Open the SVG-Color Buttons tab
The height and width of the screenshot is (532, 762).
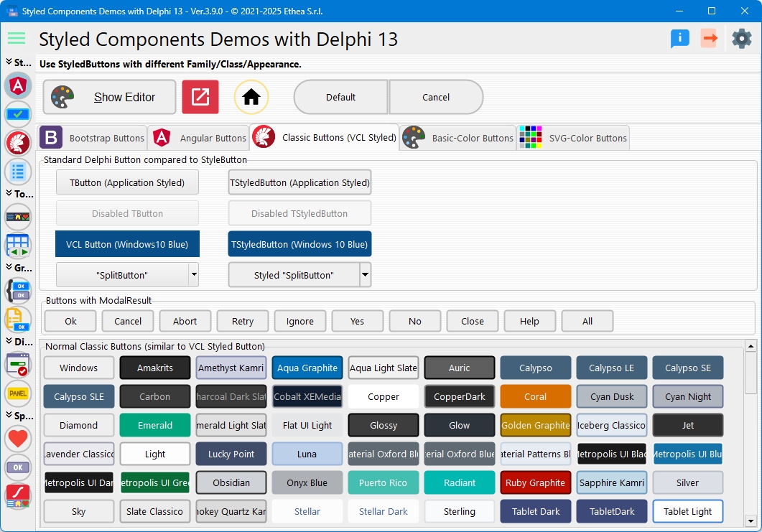(x=573, y=138)
